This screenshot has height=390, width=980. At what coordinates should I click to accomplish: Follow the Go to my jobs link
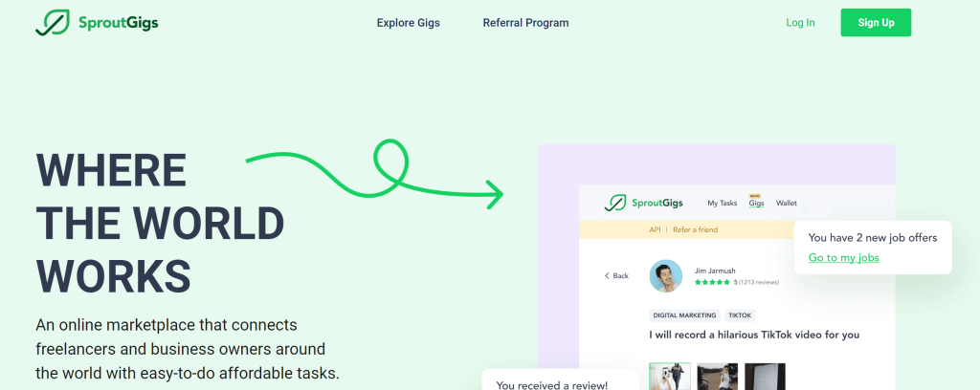click(843, 257)
